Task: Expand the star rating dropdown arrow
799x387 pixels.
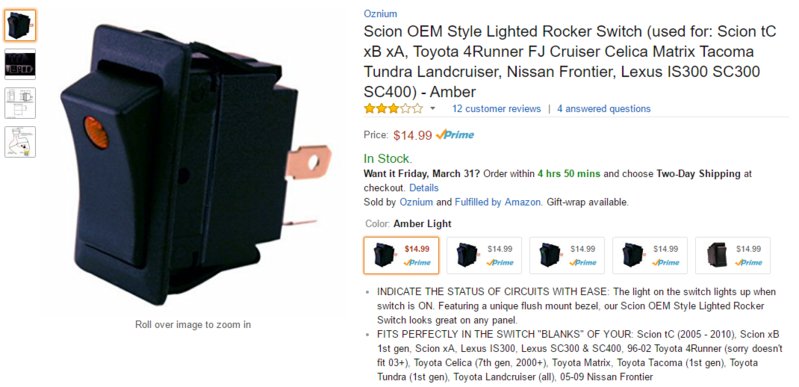Action: (433, 109)
